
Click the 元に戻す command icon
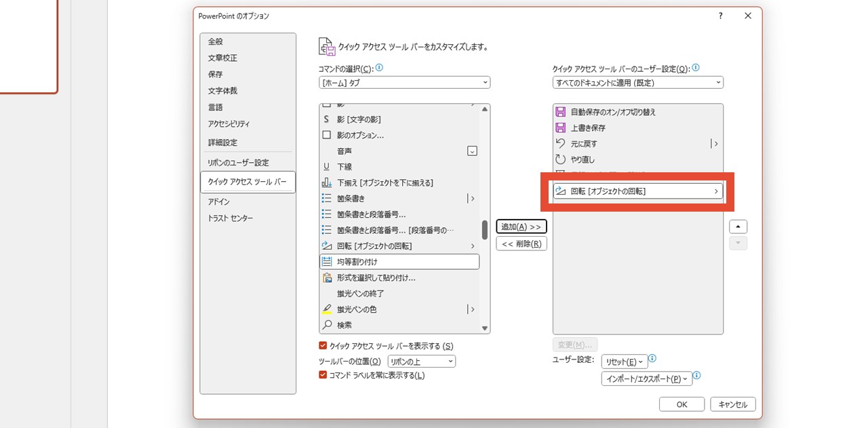(x=561, y=143)
